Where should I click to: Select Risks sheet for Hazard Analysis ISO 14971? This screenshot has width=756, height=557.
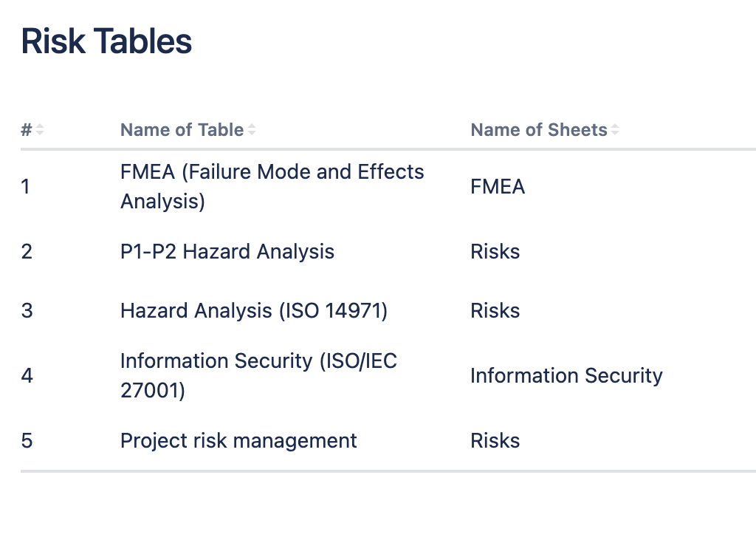coord(495,310)
